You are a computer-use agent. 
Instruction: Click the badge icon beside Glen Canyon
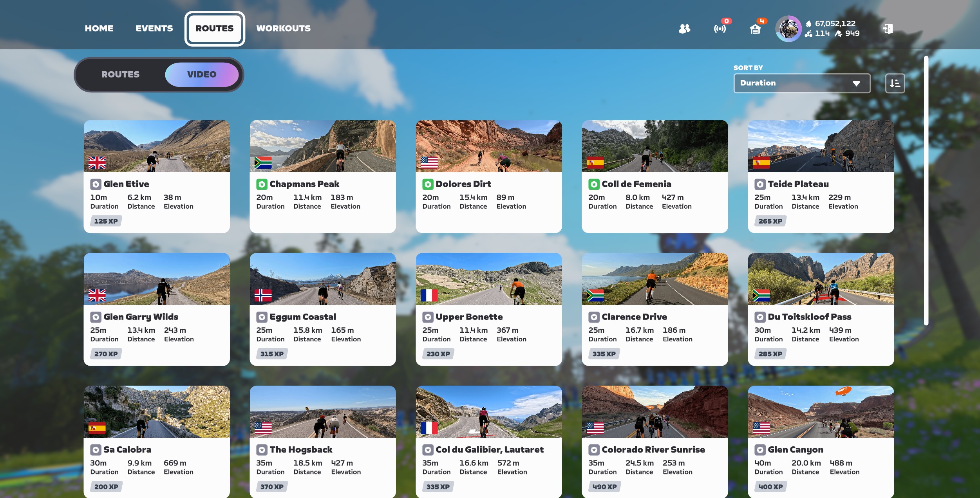(760, 450)
